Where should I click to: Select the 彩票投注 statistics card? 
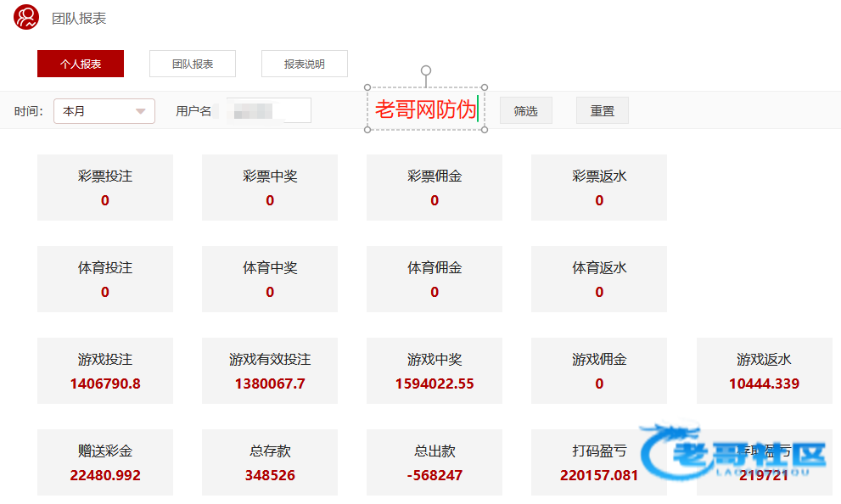pyautogui.click(x=105, y=188)
